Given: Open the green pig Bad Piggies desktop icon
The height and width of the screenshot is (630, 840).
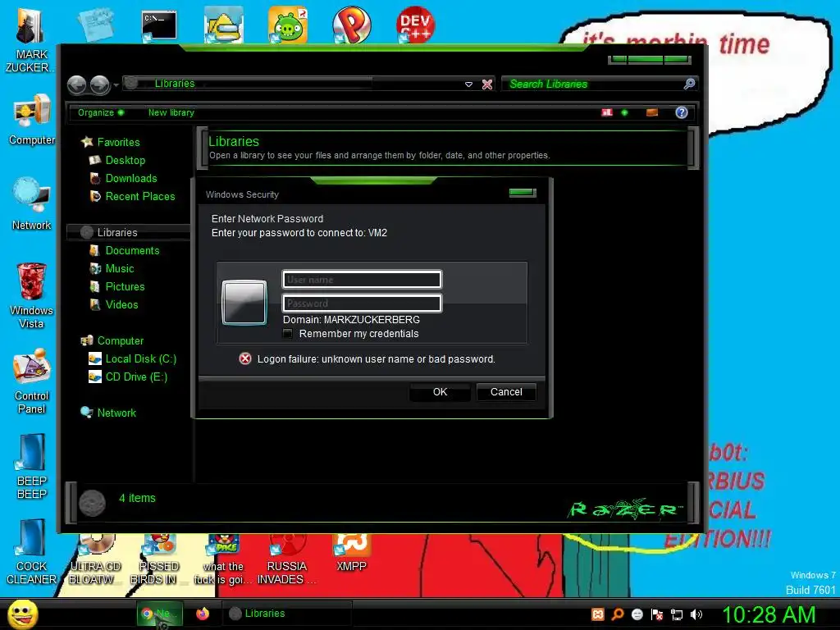Looking at the screenshot, I should pos(288,25).
